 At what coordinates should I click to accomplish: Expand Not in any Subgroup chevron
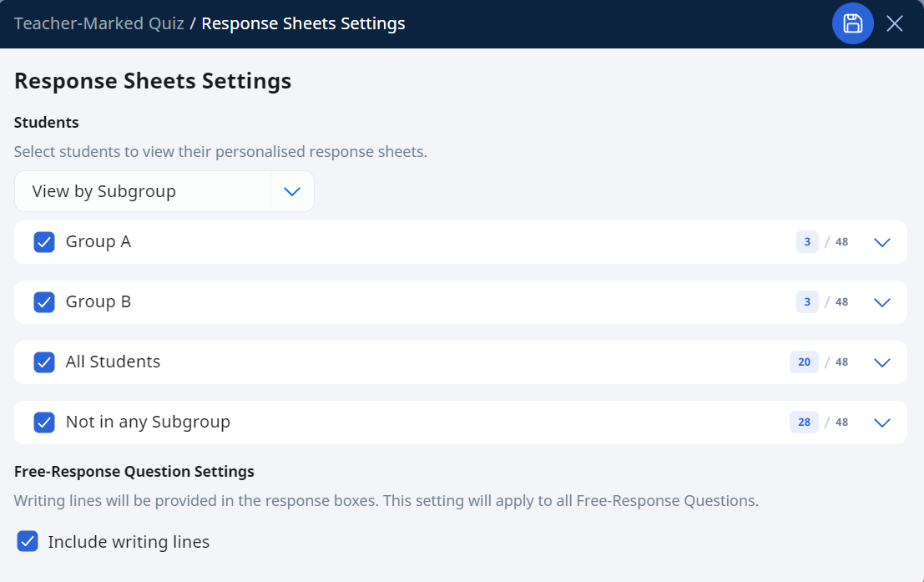881,423
